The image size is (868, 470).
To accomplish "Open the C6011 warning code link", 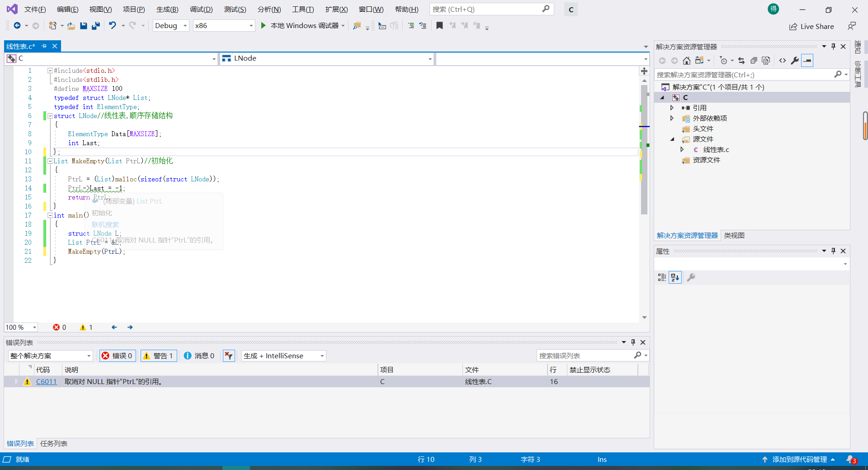I will pyautogui.click(x=47, y=382).
